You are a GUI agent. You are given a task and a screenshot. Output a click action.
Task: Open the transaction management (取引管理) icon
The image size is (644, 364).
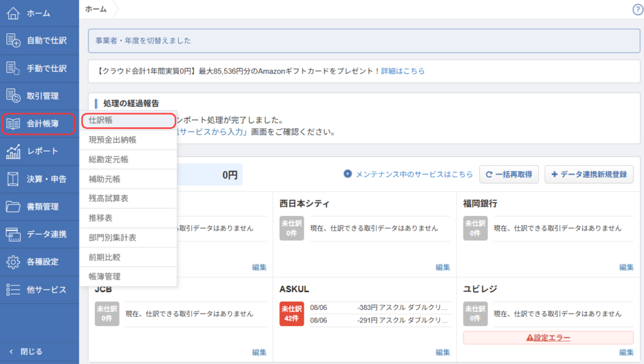coord(13,96)
